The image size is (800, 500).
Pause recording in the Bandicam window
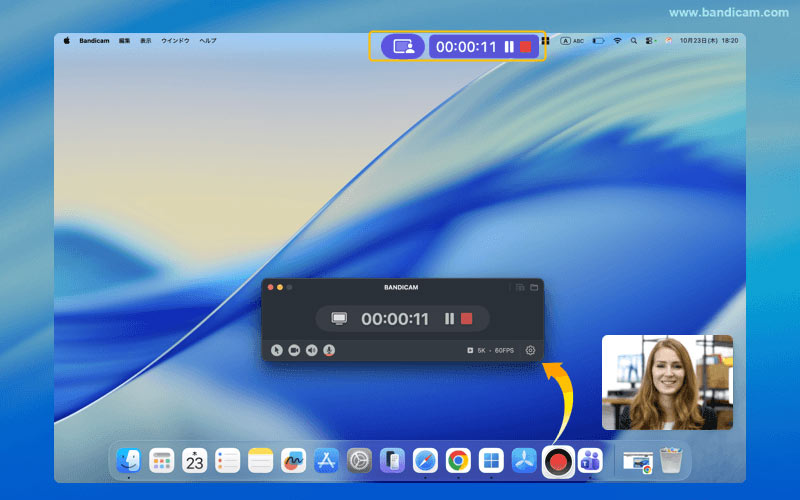[x=449, y=319]
